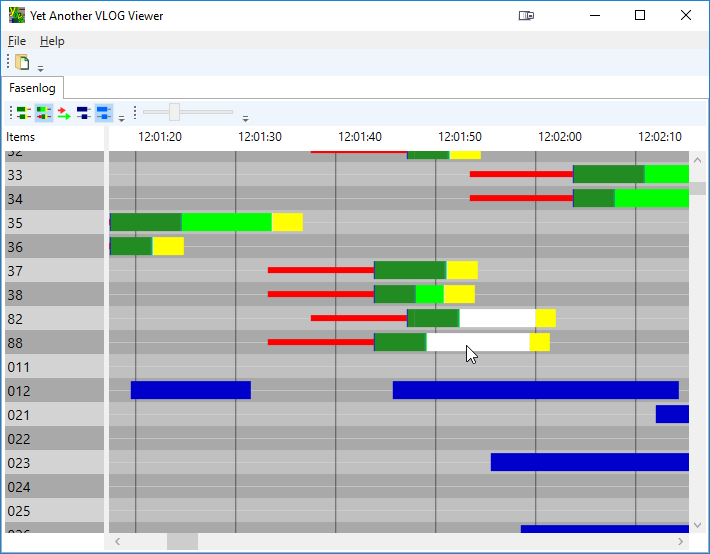Open the view toolbar overflow dropdown
The image size is (710, 554).
click(121, 118)
